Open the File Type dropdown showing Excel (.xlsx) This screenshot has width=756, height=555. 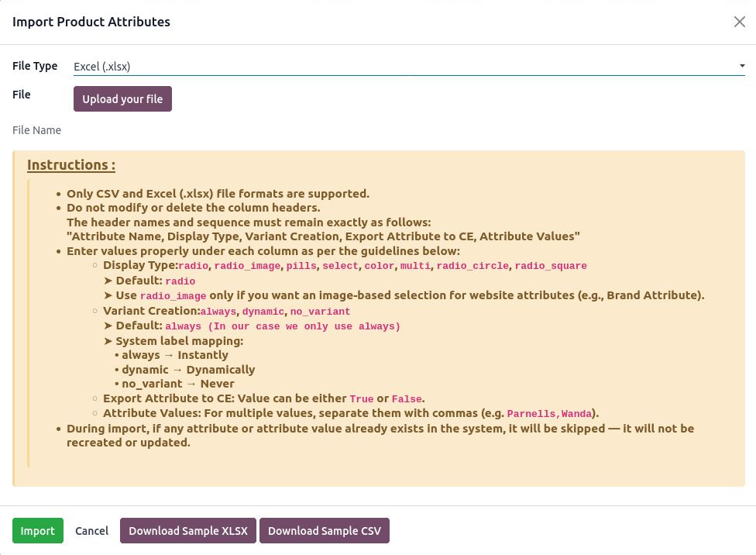[403, 67]
